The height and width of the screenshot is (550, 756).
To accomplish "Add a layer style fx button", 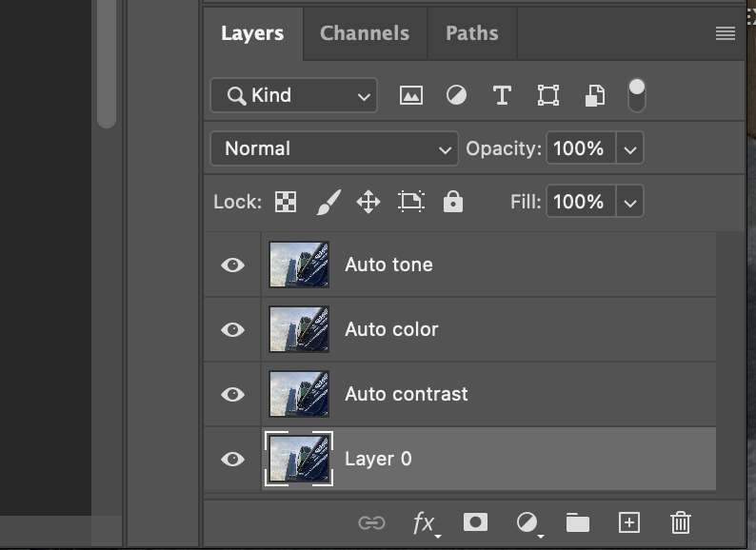I will [x=425, y=523].
